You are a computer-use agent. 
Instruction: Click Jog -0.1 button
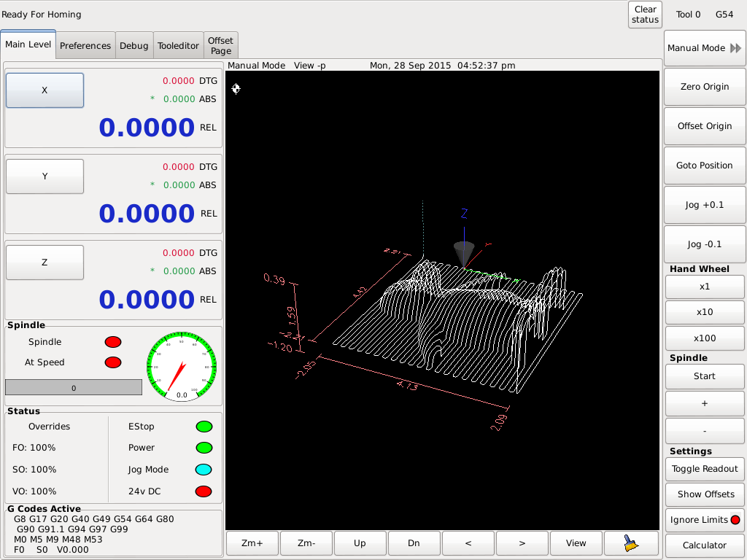coord(705,244)
